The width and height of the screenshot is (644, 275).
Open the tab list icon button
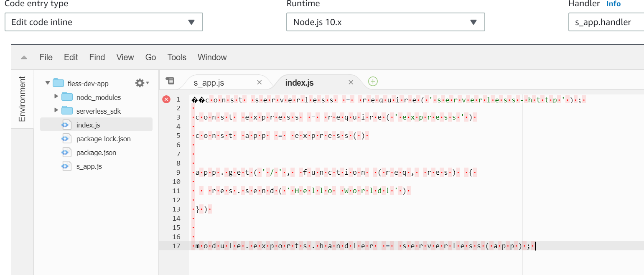point(170,81)
